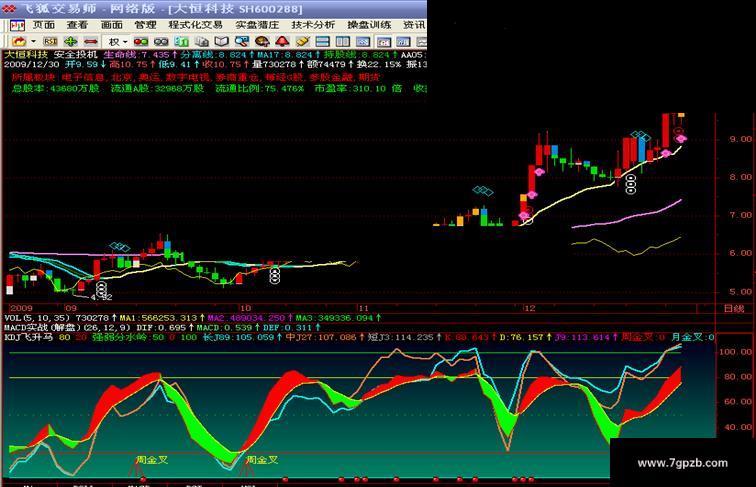Click the red alarm bell icon

tap(282, 42)
